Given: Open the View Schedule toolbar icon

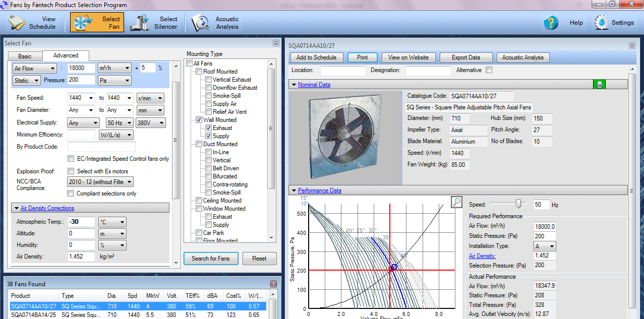Looking at the screenshot, I should click(x=18, y=23).
